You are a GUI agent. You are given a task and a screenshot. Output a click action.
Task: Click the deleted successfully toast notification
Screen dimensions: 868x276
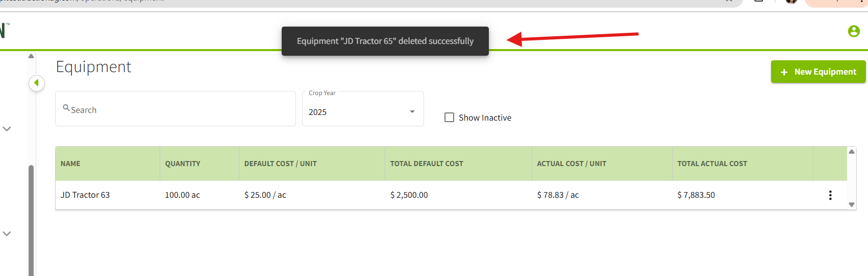(x=385, y=41)
